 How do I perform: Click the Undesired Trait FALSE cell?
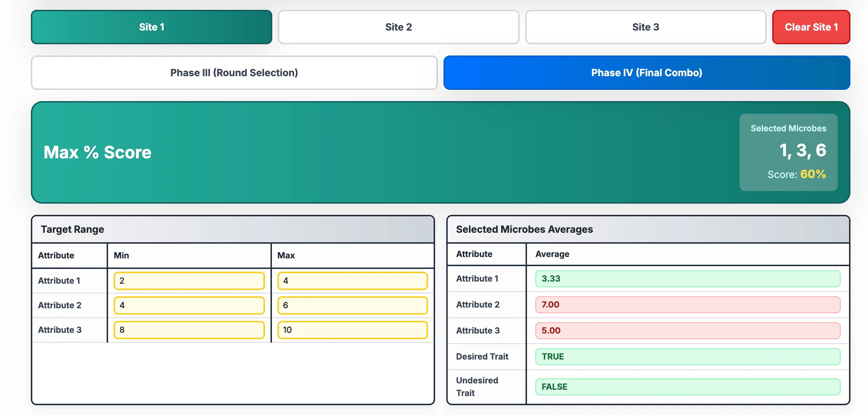point(688,387)
